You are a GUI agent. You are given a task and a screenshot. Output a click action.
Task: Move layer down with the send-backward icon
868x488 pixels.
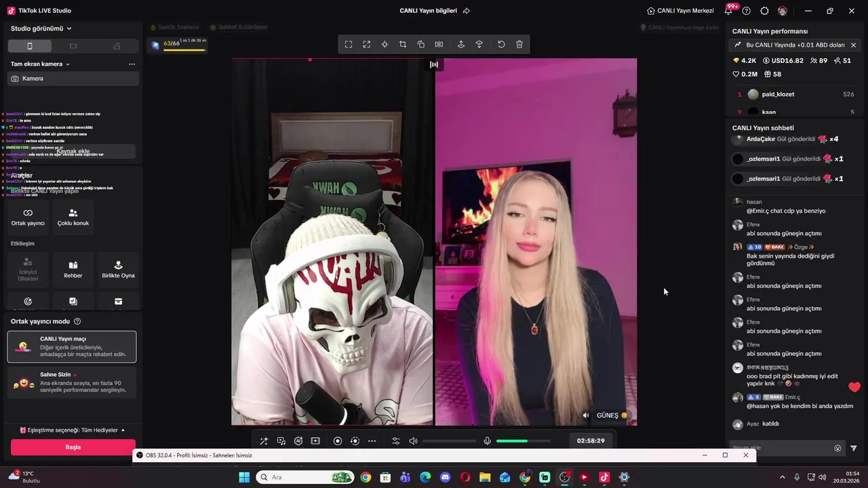pos(479,44)
